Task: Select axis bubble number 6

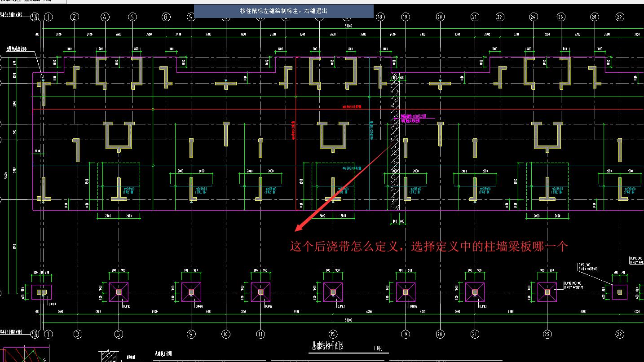Action: [132, 17]
